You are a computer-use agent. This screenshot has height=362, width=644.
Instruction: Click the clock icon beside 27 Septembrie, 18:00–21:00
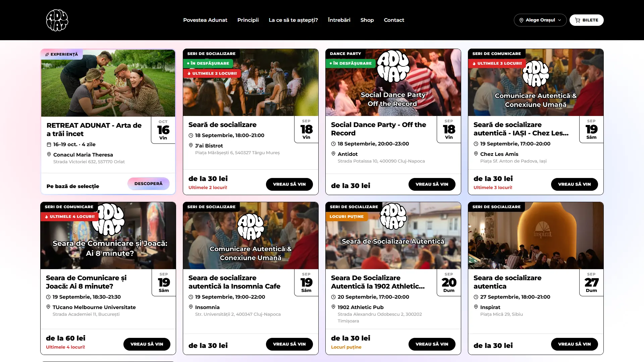(x=476, y=297)
